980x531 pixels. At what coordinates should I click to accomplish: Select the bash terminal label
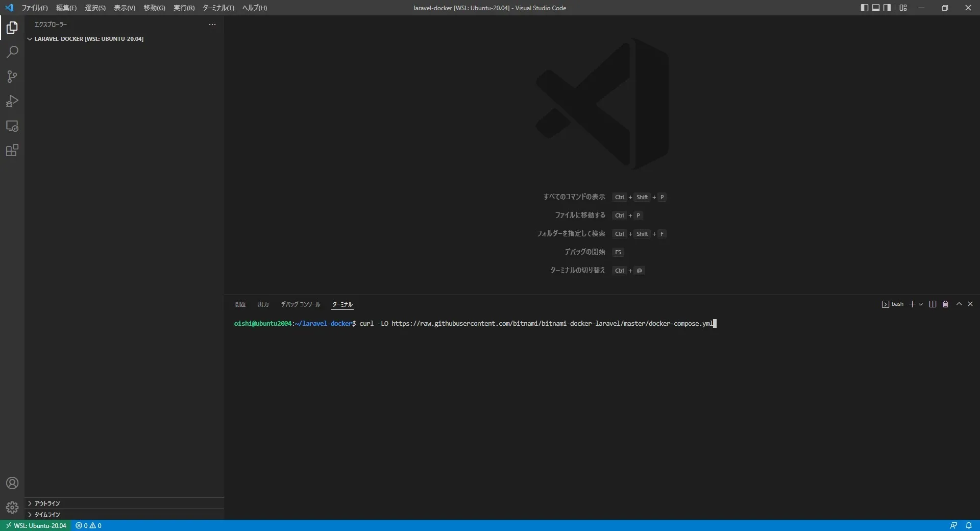892,304
